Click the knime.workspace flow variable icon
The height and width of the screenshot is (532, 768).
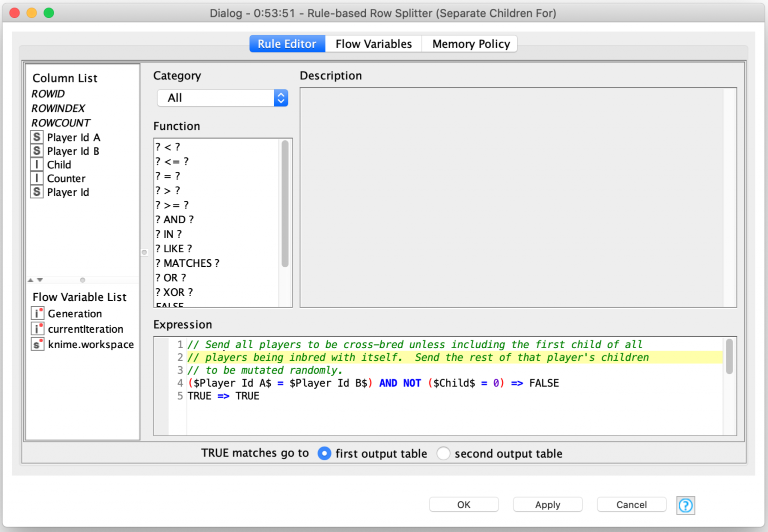tap(37, 344)
